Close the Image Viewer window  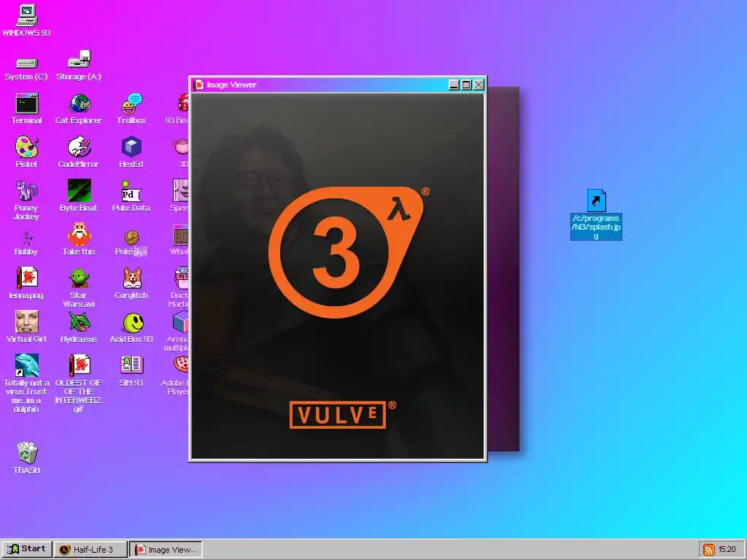[x=479, y=85]
